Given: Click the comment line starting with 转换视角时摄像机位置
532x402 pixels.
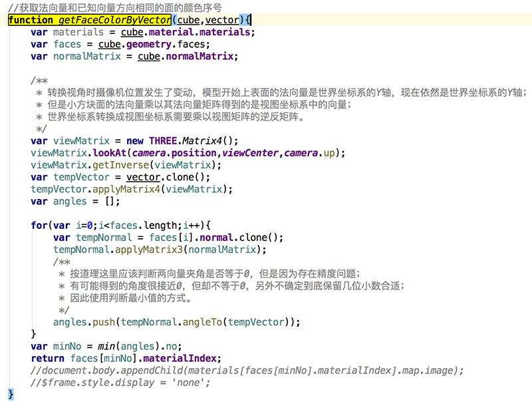Looking at the screenshot, I should [x=281, y=93].
